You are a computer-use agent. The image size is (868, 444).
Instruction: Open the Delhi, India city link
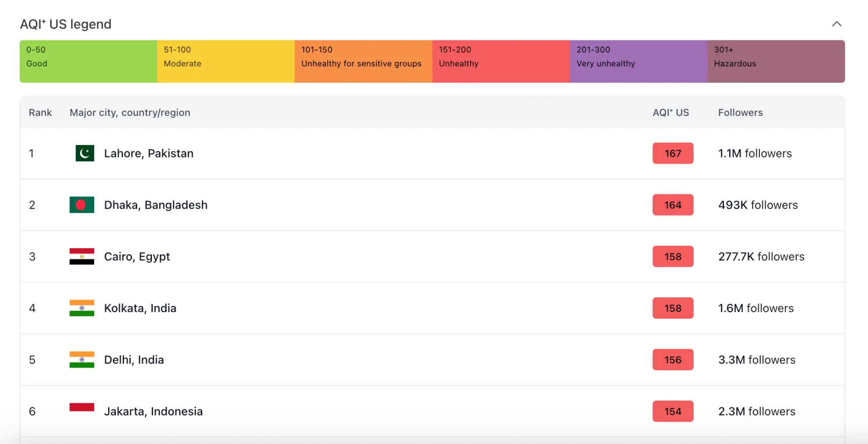point(134,360)
